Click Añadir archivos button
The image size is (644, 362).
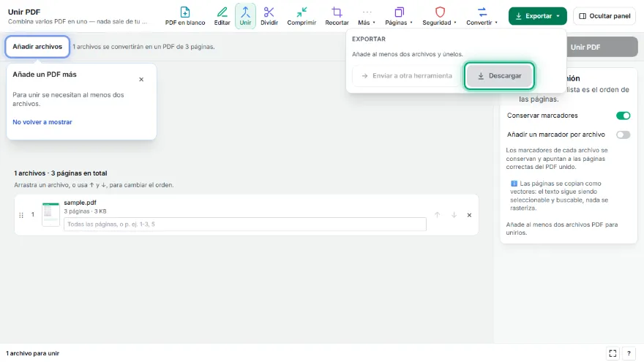click(37, 47)
